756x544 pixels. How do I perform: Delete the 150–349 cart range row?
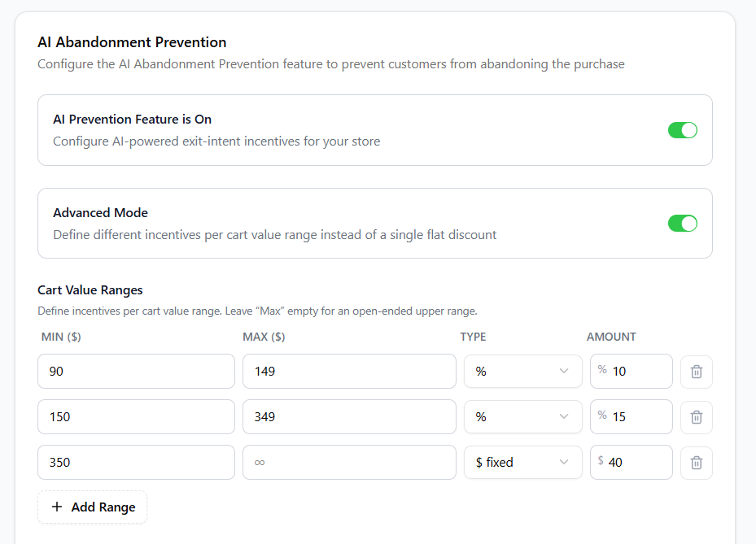click(697, 417)
